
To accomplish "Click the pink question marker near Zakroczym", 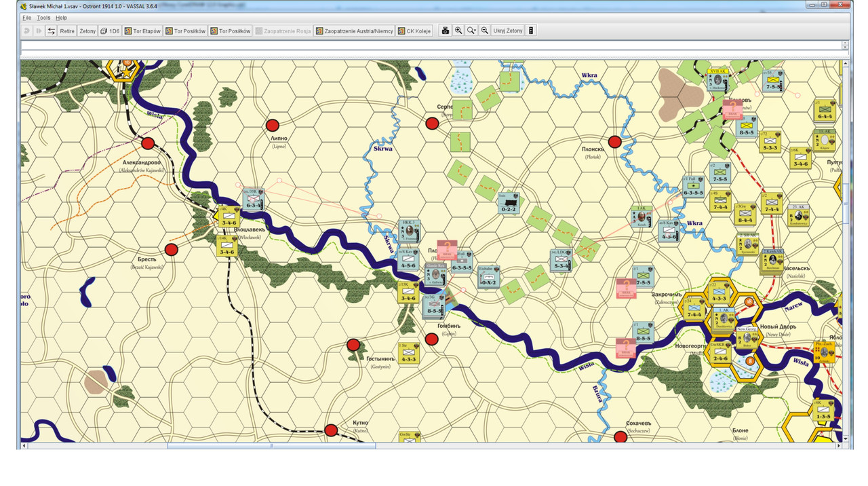I will point(626,288).
